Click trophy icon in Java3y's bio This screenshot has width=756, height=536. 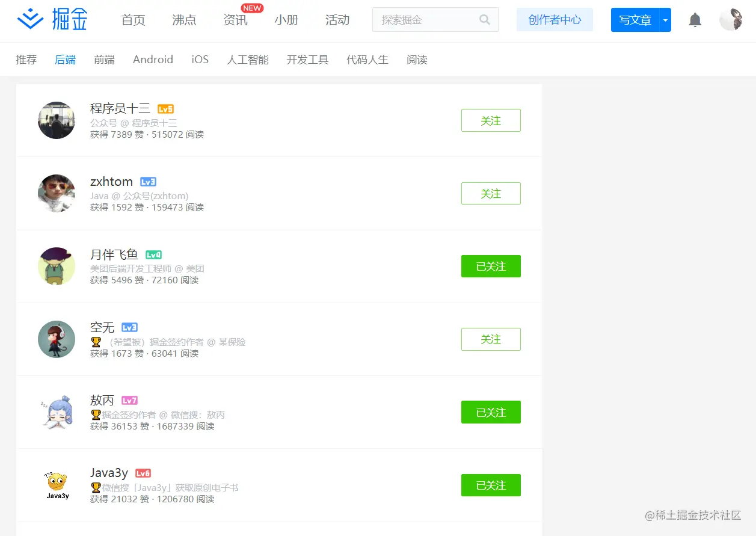(x=96, y=487)
